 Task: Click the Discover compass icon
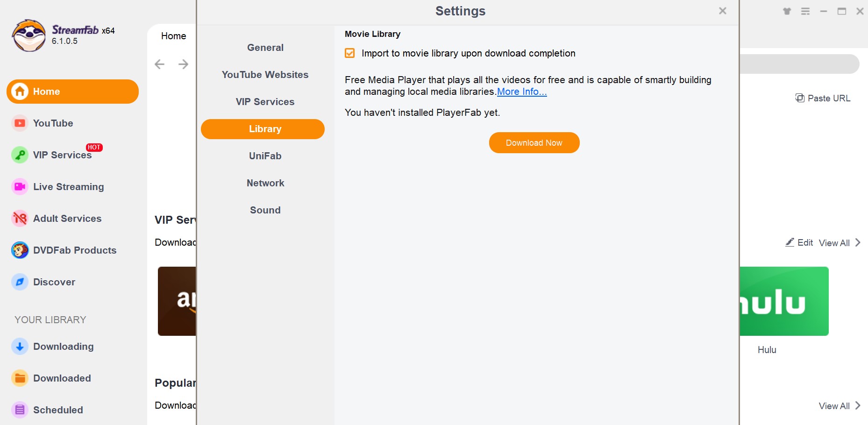pyautogui.click(x=20, y=282)
